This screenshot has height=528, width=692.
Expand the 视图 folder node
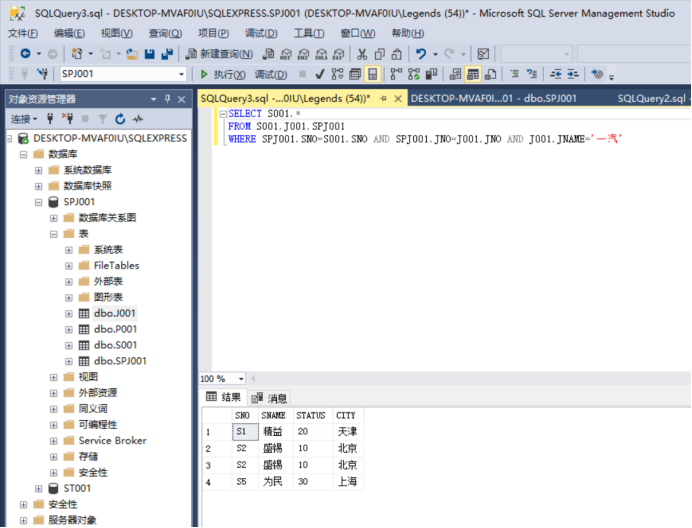53,377
